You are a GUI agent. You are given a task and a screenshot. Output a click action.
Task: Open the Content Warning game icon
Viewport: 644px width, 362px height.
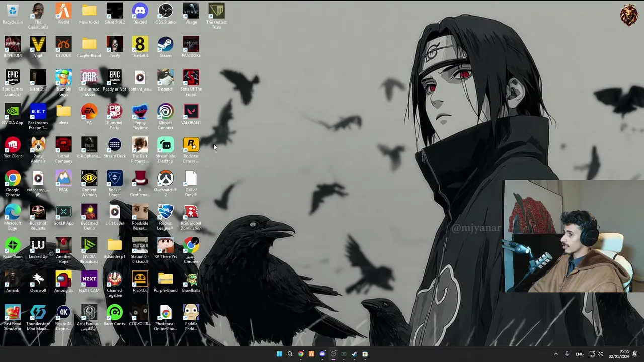point(89,184)
